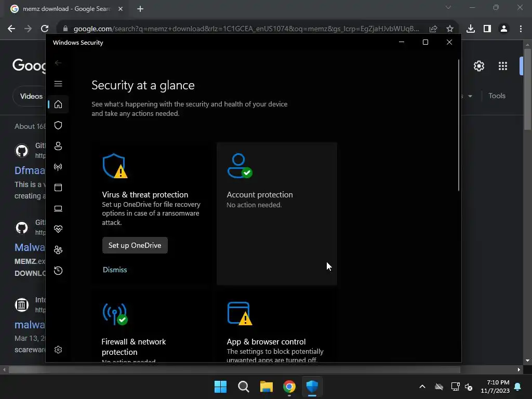Image resolution: width=532 pixels, height=399 pixels.
Task: Open Virus & threat protection shield sidebar icon
Action: (58, 125)
